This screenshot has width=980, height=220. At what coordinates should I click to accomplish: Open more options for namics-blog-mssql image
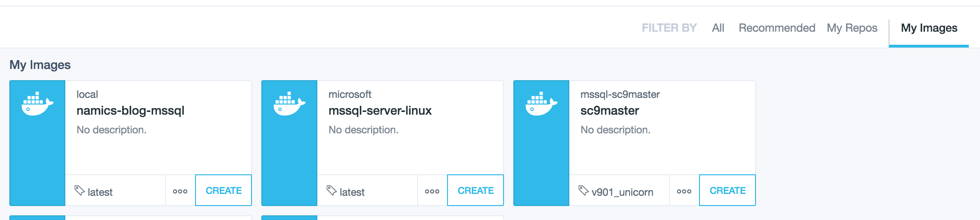tap(180, 191)
